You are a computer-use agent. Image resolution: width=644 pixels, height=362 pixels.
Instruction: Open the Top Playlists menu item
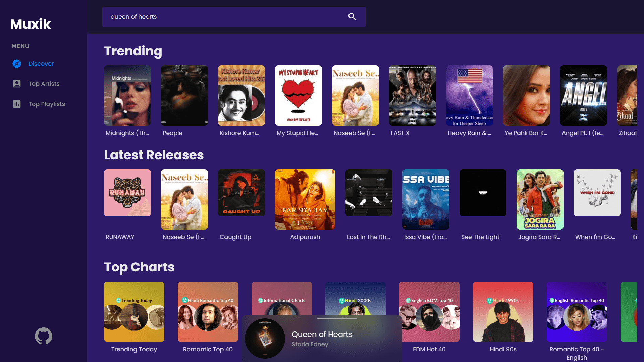click(x=47, y=104)
